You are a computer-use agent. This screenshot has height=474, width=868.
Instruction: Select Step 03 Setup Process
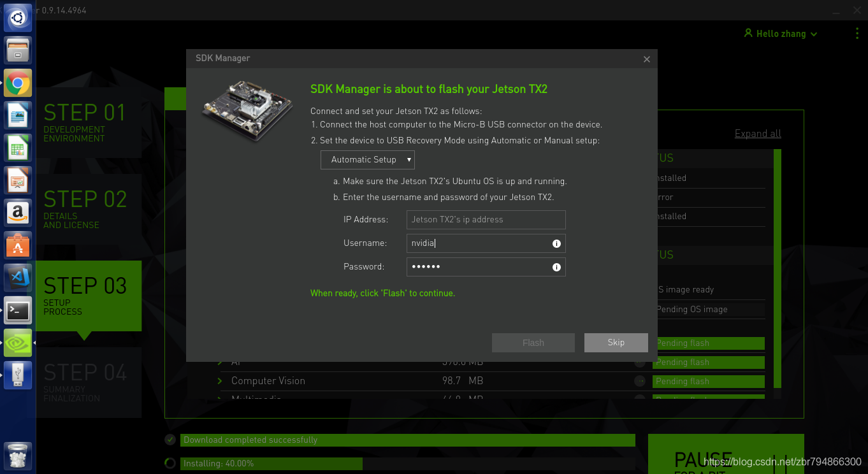click(89, 296)
